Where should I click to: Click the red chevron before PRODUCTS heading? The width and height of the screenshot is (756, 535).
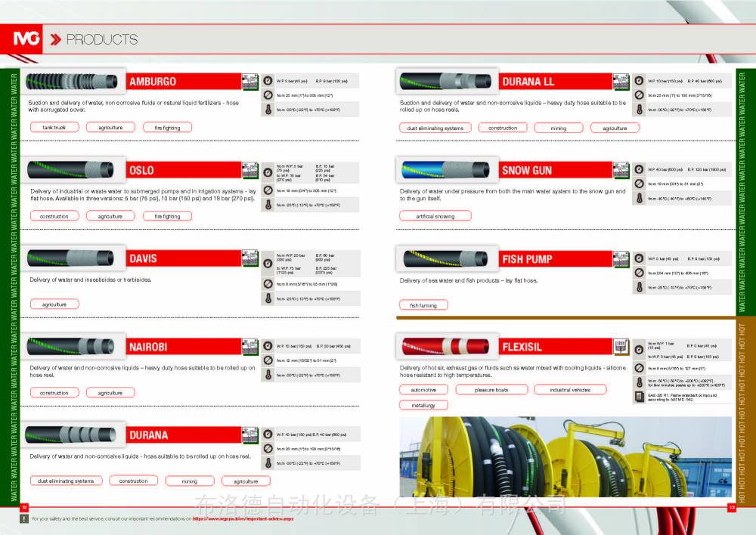tap(55, 39)
